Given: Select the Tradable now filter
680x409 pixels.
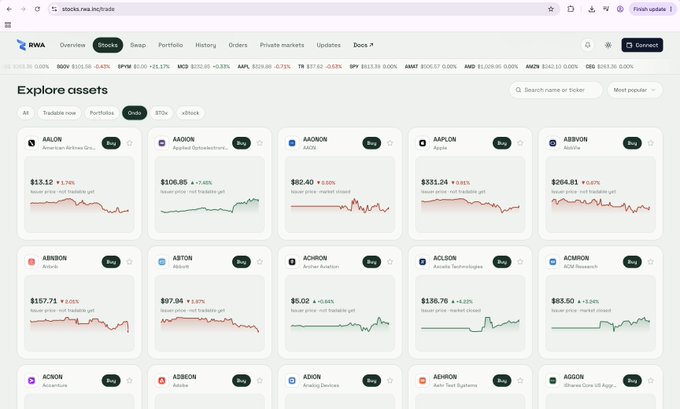Looking at the screenshot, I should coord(59,113).
